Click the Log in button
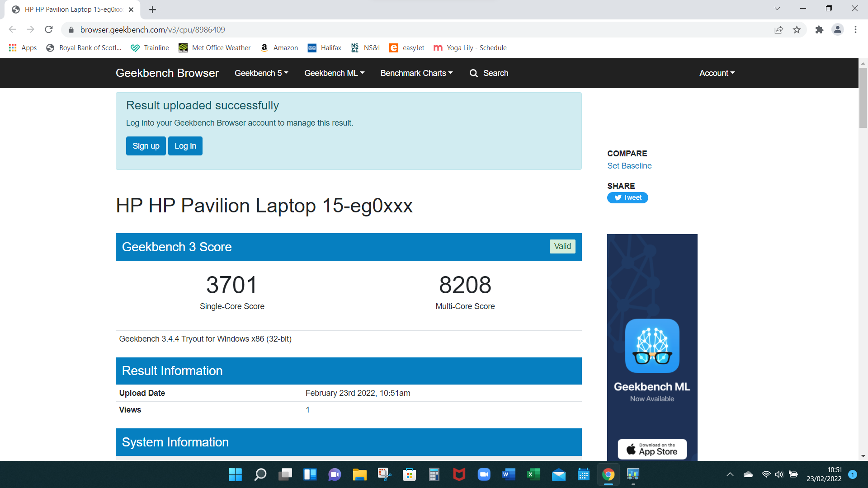Image resolution: width=868 pixels, height=488 pixels. point(185,146)
